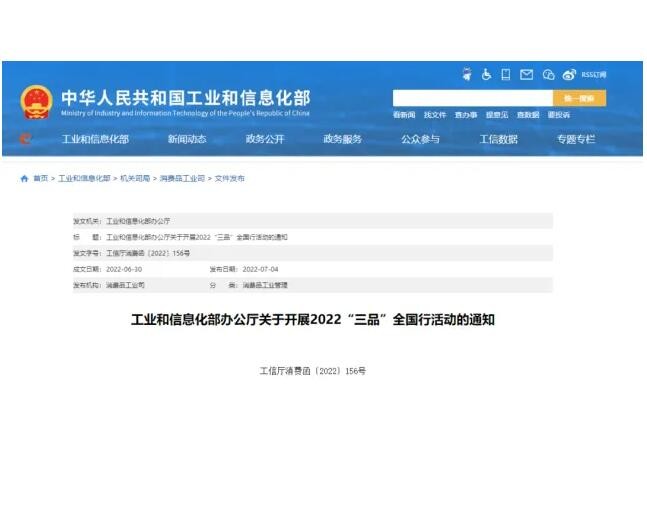Open the WeChat icon in the header
The height and width of the screenshot is (507, 647).
coord(548,75)
